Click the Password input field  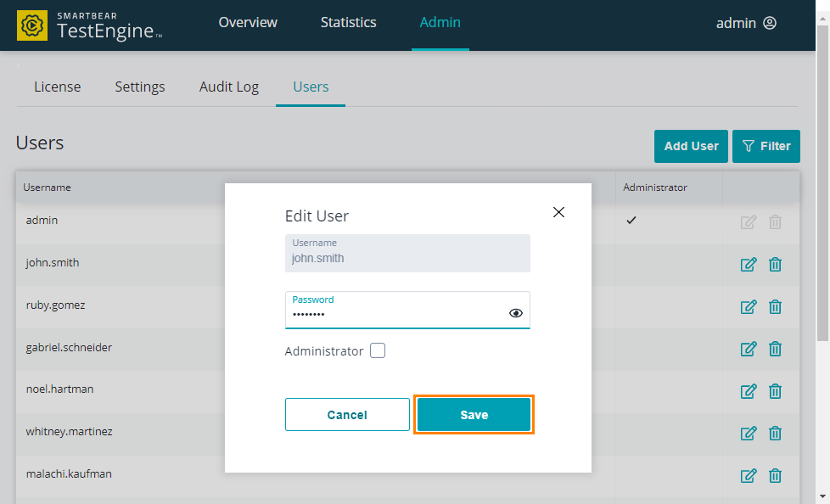(x=407, y=311)
